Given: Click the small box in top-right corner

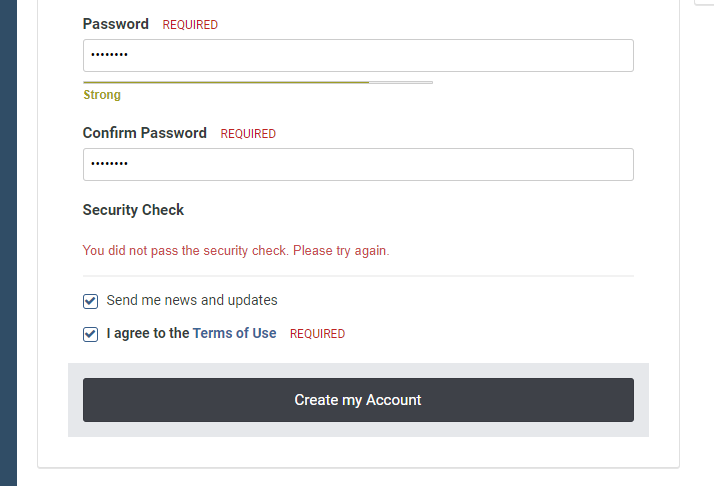Looking at the screenshot, I should pyautogui.click(x=704, y=3).
